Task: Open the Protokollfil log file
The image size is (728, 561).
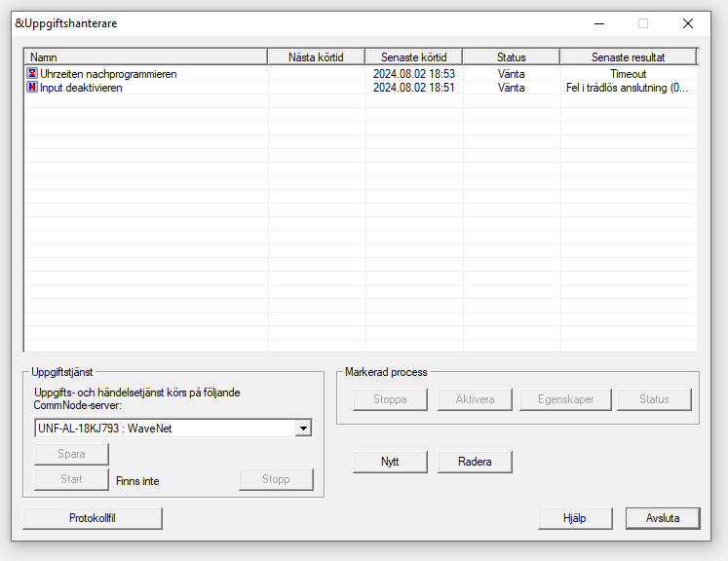Action: pos(93,518)
